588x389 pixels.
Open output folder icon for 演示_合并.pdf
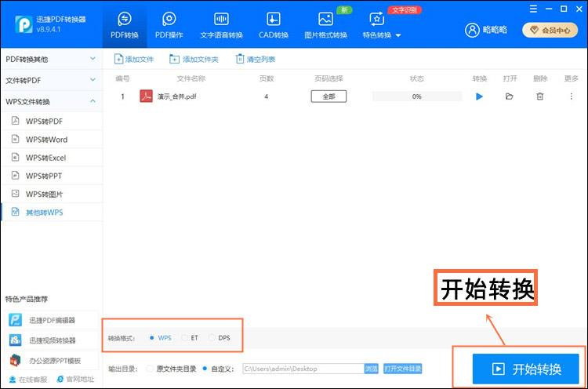pyautogui.click(x=510, y=96)
